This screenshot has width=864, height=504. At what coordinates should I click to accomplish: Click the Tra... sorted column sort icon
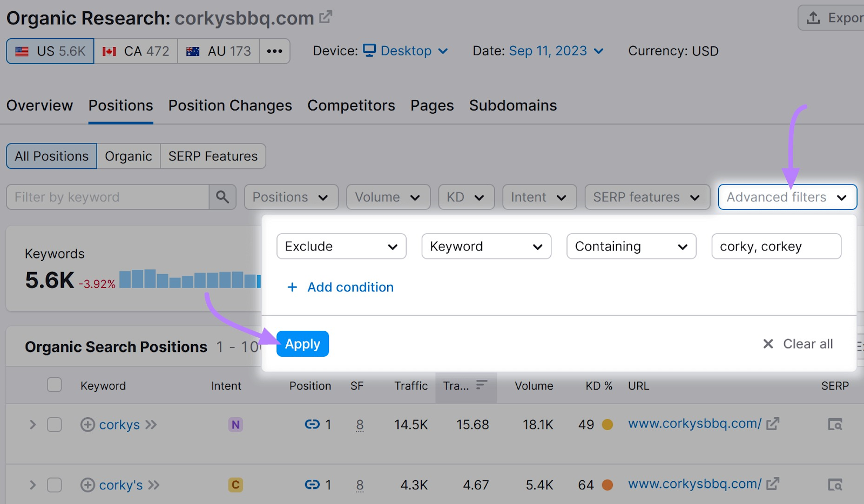pos(482,385)
